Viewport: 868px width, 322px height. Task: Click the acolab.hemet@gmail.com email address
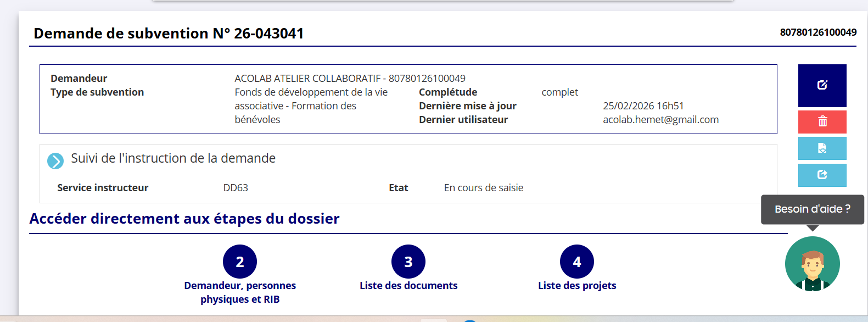[660, 120]
